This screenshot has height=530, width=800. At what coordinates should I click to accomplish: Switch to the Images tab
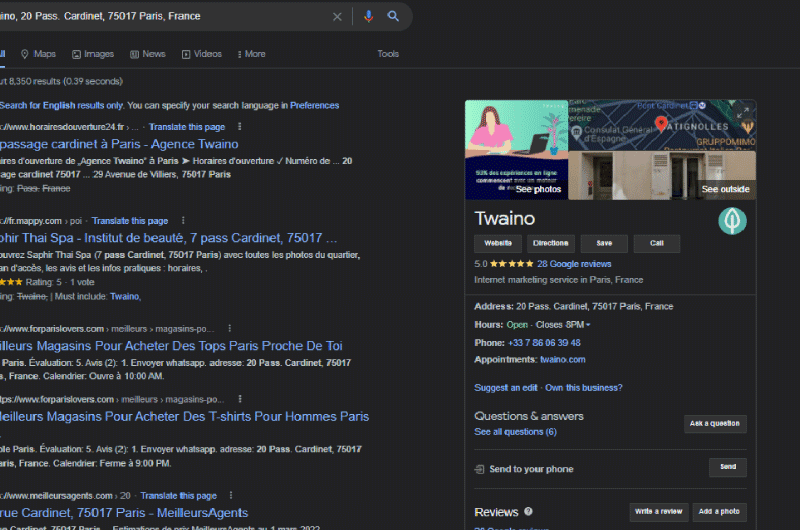click(93, 54)
